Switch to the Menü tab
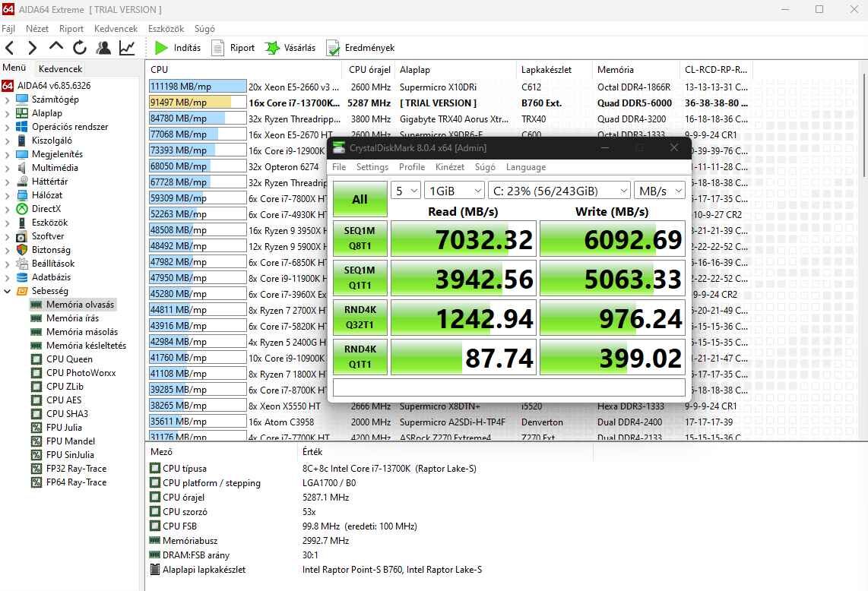 [14, 68]
